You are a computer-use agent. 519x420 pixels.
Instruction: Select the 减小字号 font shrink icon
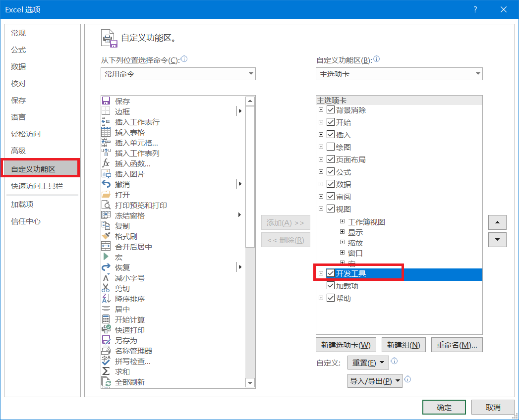coord(106,278)
